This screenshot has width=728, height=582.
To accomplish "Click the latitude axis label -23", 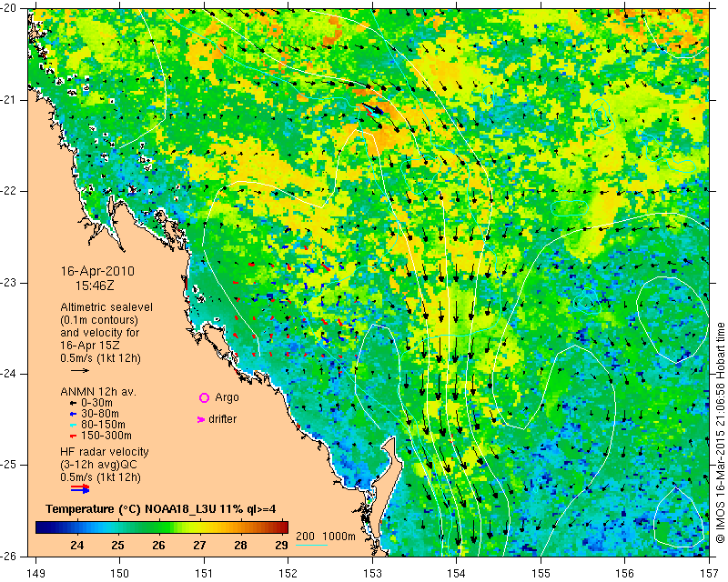I will point(8,283).
